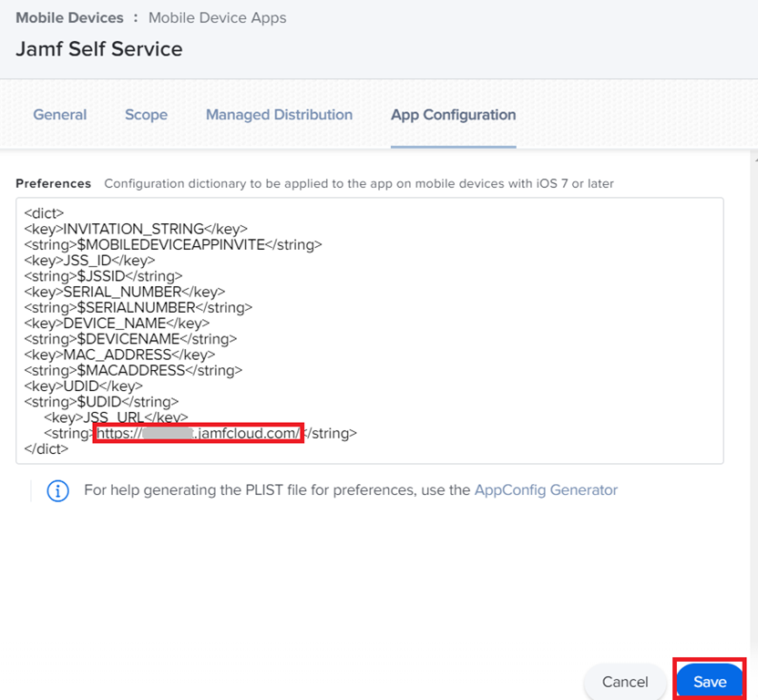
Task: Click the INVITATION_STRING key line
Action: (x=136, y=229)
